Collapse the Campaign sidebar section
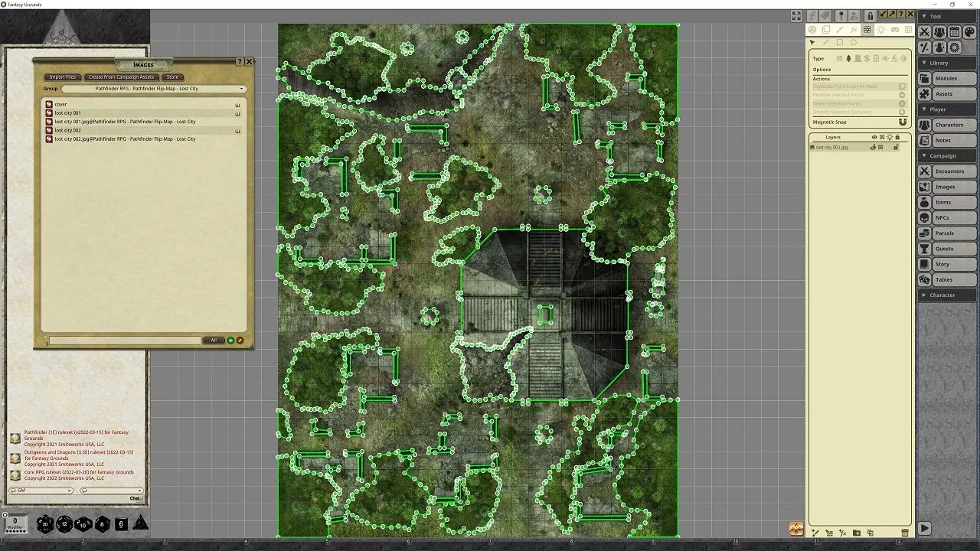Viewport: 980px width, 551px height. [947, 156]
